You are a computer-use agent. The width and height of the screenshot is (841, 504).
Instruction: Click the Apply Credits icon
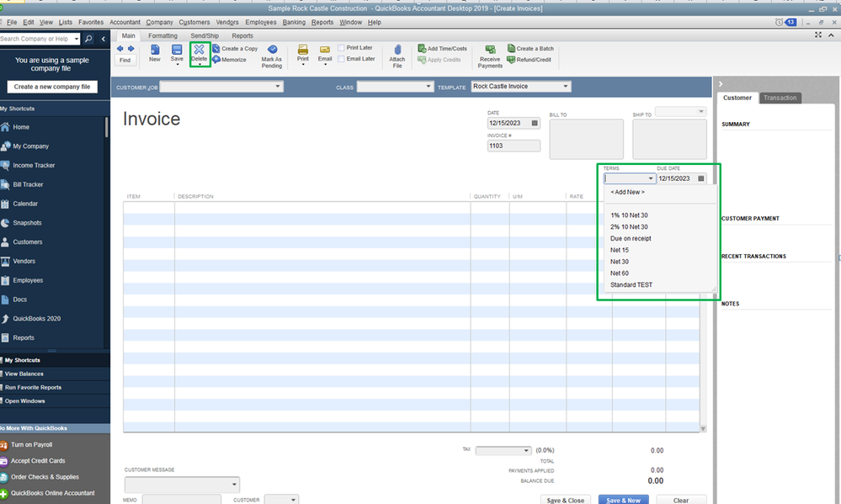pos(422,60)
